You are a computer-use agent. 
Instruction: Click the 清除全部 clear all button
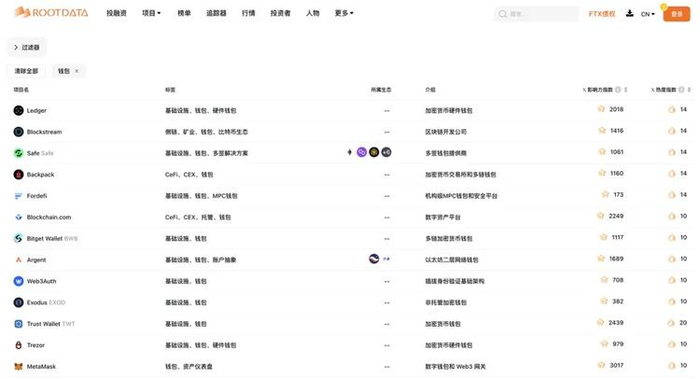tap(26, 71)
